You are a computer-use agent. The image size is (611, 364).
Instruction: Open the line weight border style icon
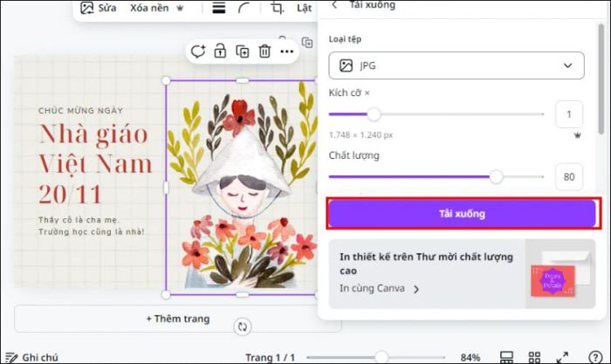point(218,8)
